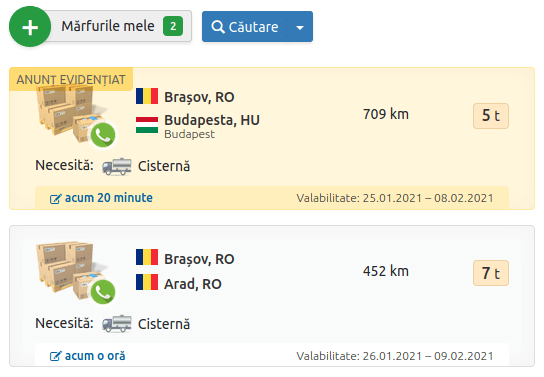Open the acum o oră link
This screenshot has height=377, width=544.
[95, 356]
